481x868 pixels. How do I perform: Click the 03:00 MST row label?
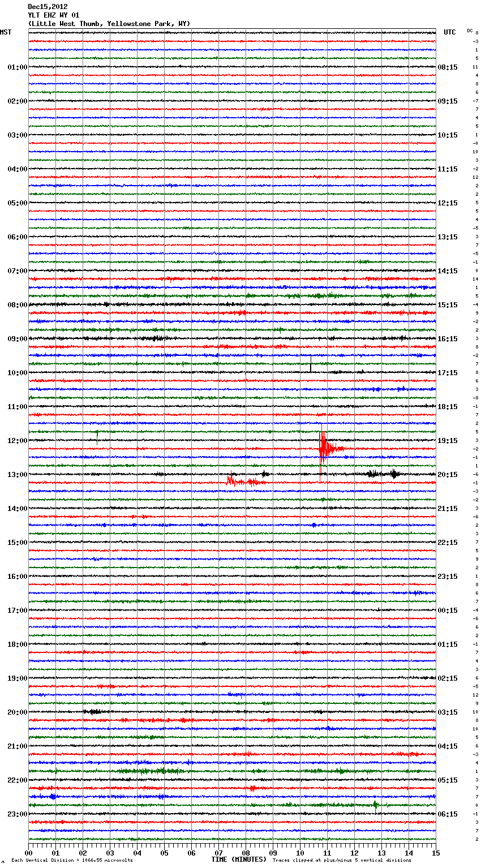pyautogui.click(x=18, y=135)
